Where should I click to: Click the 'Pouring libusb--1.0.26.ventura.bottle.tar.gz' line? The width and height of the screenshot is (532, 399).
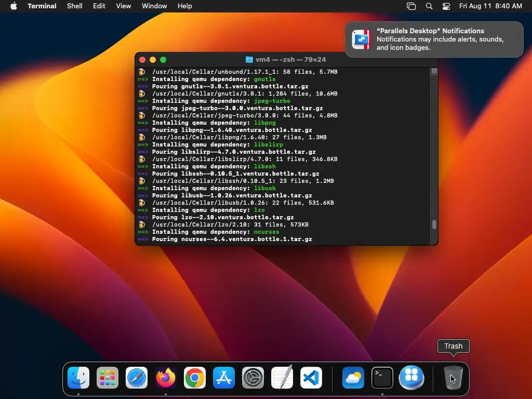point(232,195)
